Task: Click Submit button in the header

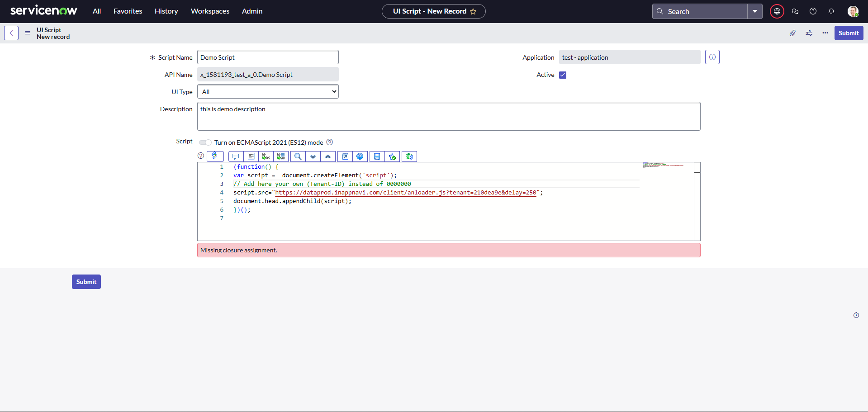Action: click(849, 33)
